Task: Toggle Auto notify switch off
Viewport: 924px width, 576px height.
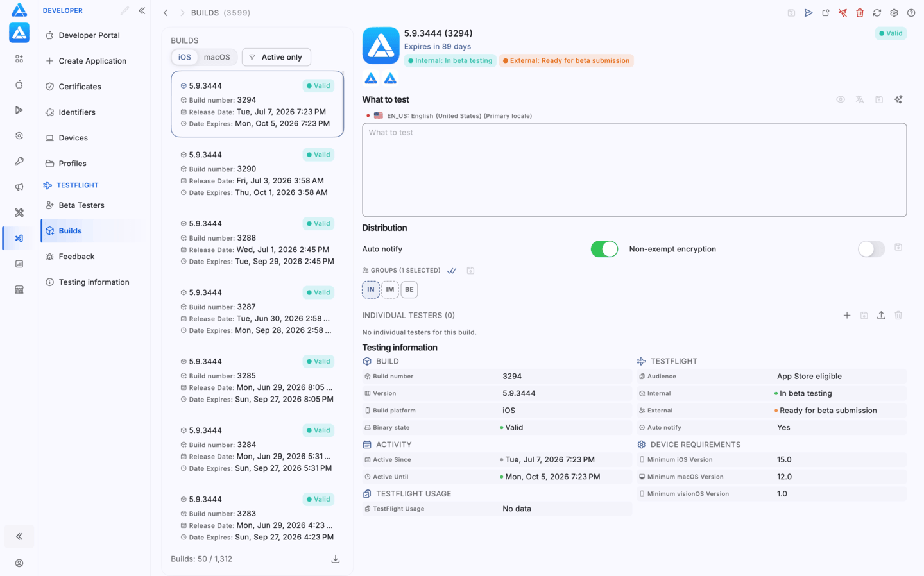Action: [604, 249]
